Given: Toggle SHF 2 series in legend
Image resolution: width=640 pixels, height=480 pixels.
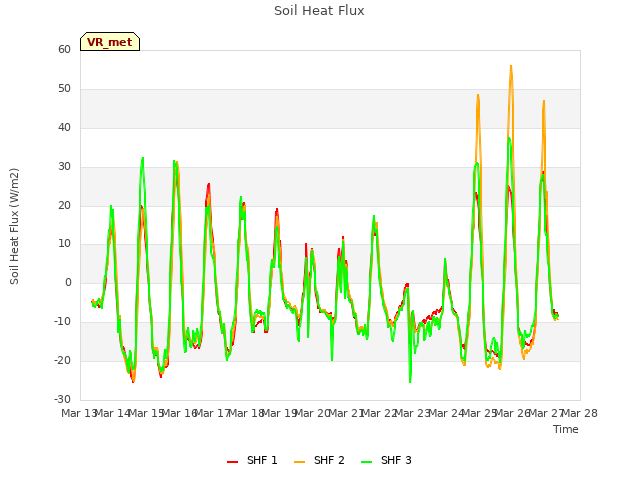Looking at the screenshot, I should (x=319, y=460).
